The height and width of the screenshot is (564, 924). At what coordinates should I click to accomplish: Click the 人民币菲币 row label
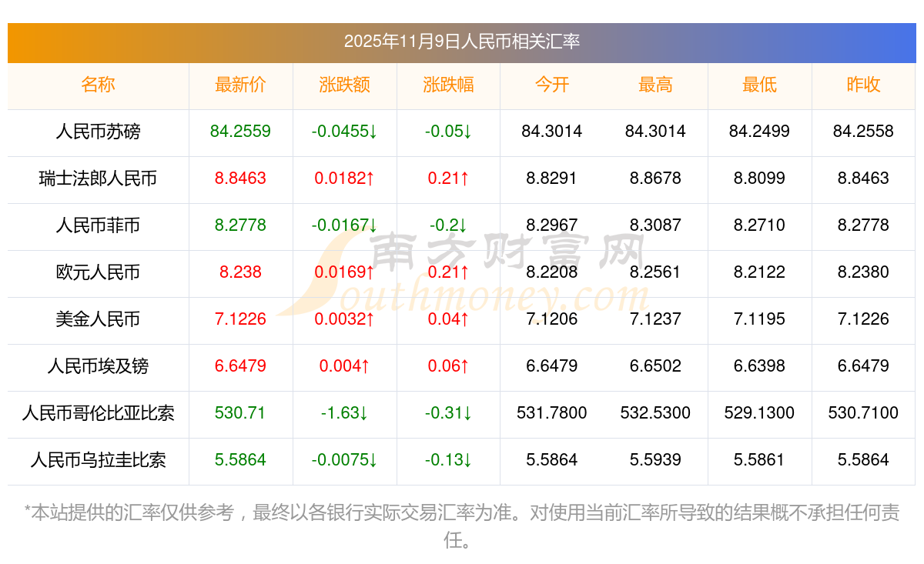click(x=98, y=225)
